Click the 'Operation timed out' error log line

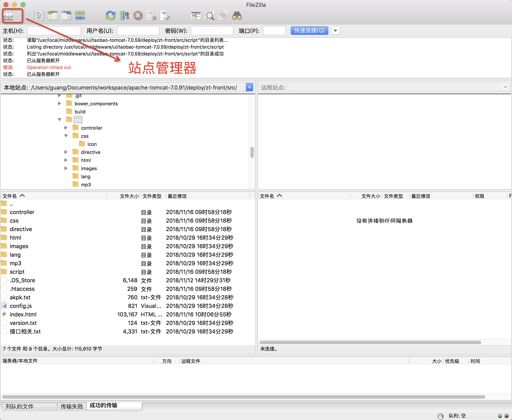tap(49, 67)
